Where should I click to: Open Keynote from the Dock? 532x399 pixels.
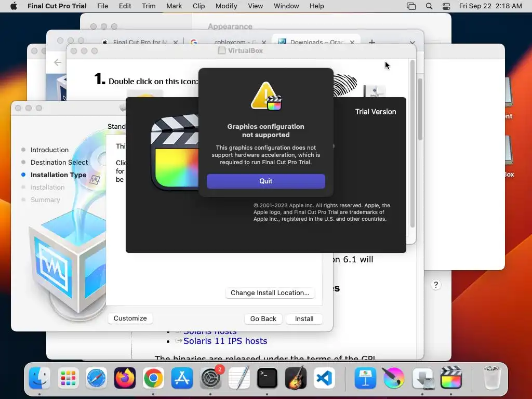click(365, 378)
